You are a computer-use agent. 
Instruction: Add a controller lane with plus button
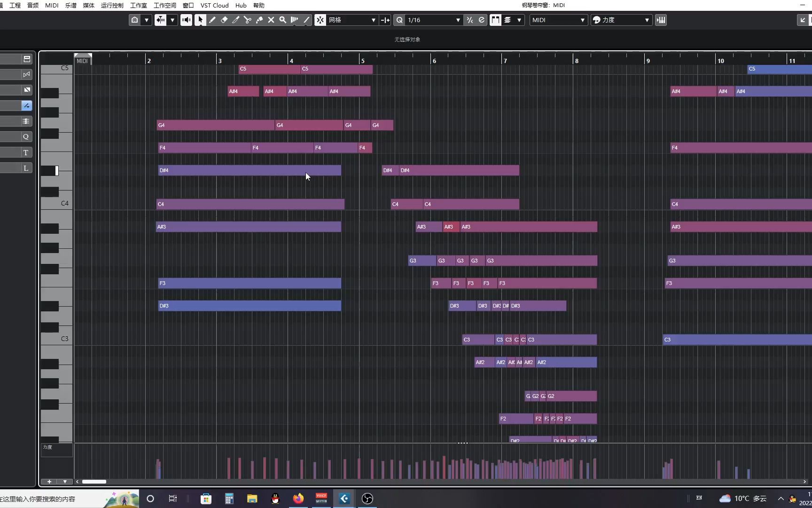coord(49,482)
